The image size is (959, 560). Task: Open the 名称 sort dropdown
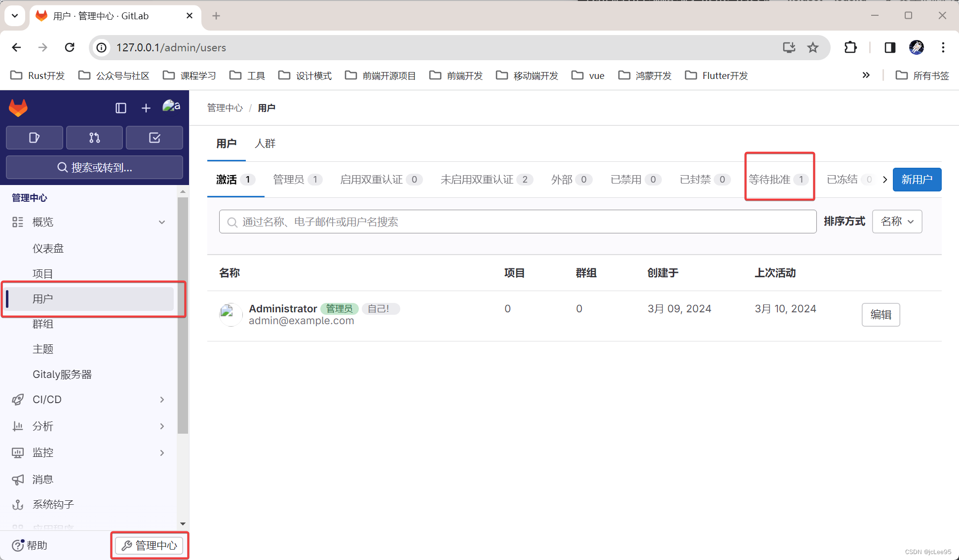click(897, 222)
